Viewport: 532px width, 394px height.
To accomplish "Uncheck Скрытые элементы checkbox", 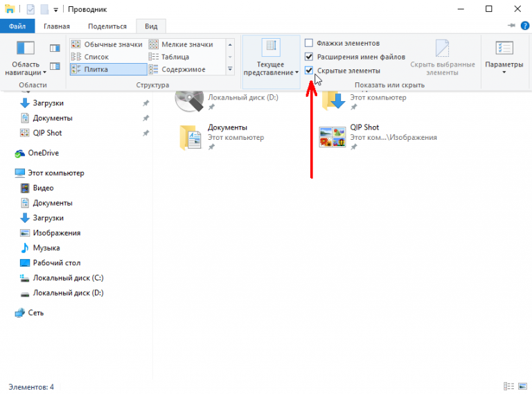I will coord(309,71).
